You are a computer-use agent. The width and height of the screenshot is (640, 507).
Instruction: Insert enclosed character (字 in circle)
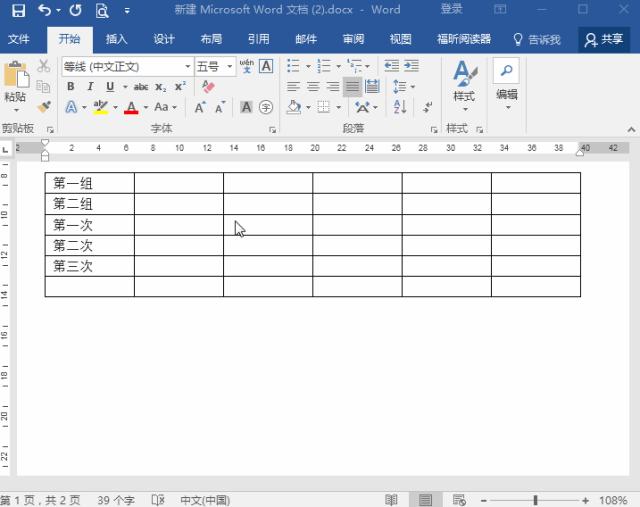[x=266, y=107]
